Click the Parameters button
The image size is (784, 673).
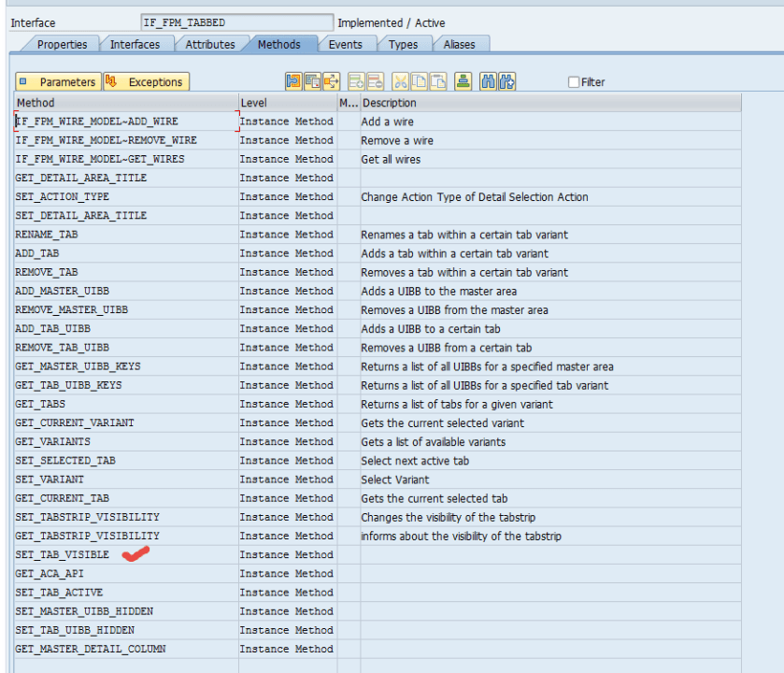coord(59,81)
